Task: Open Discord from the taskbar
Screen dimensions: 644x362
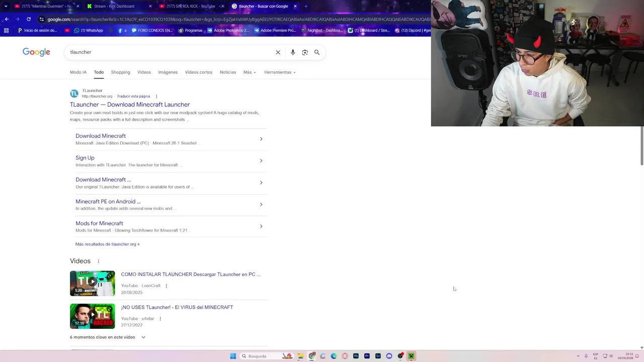Action: [x=389, y=356]
